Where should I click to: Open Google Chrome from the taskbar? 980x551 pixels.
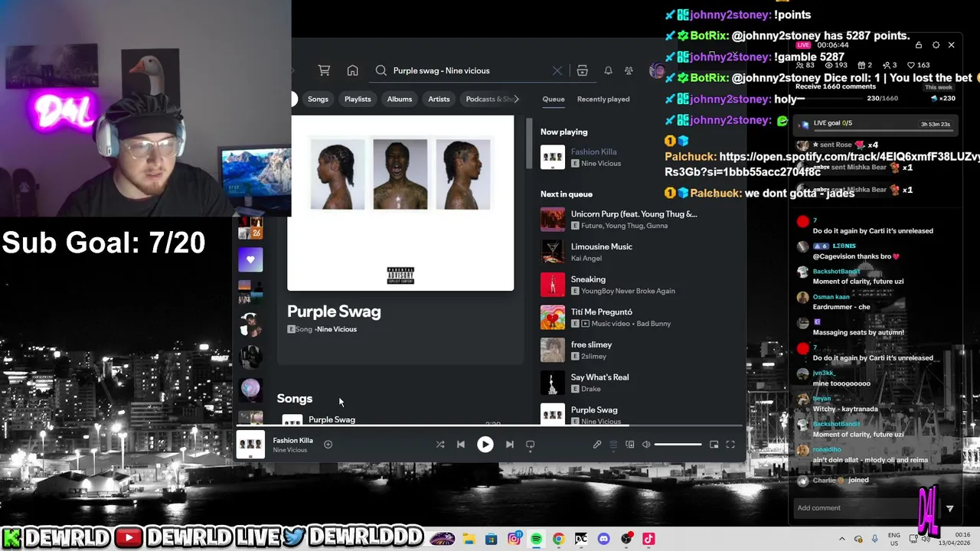(559, 539)
